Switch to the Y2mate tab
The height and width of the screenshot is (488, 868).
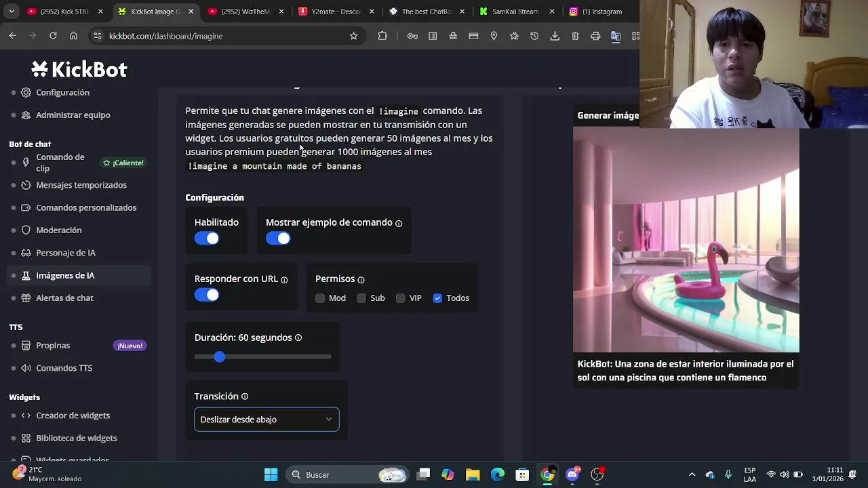point(336,12)
